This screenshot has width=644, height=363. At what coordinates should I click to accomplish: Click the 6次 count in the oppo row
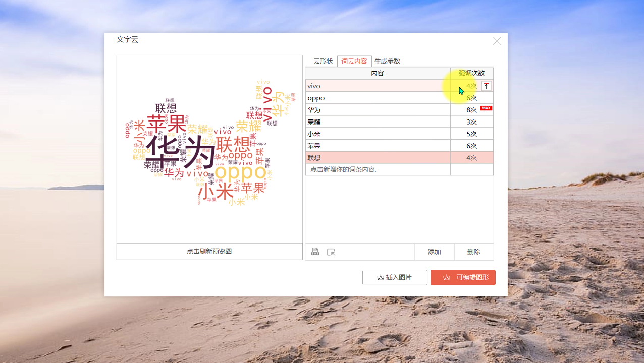click(471, 98)
